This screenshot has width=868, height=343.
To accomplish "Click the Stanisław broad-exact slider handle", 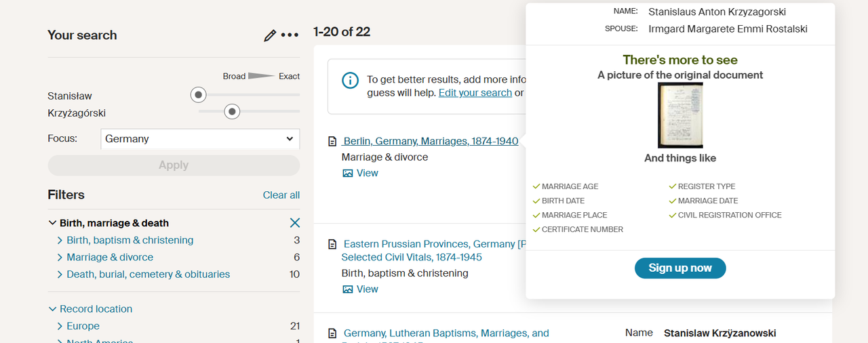I will tap(198, 95).
